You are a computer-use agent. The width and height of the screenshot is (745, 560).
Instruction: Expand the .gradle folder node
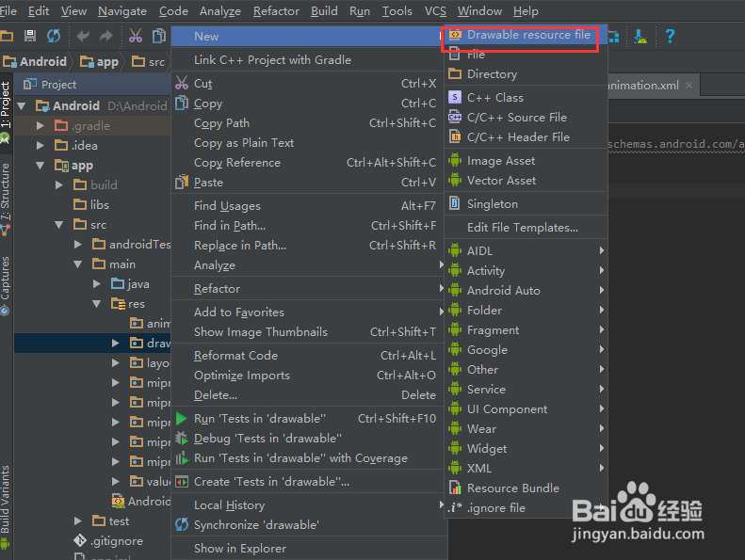coord(40,126)
